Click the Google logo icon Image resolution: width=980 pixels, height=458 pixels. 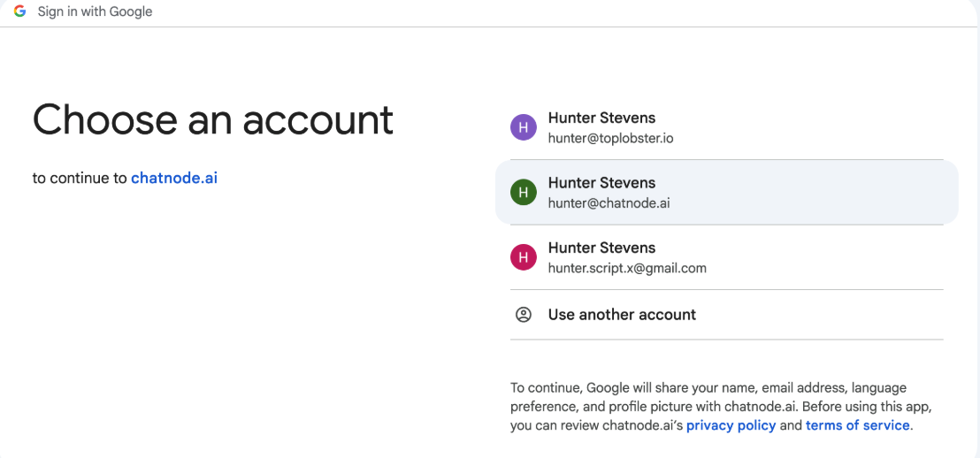point(20,11)
